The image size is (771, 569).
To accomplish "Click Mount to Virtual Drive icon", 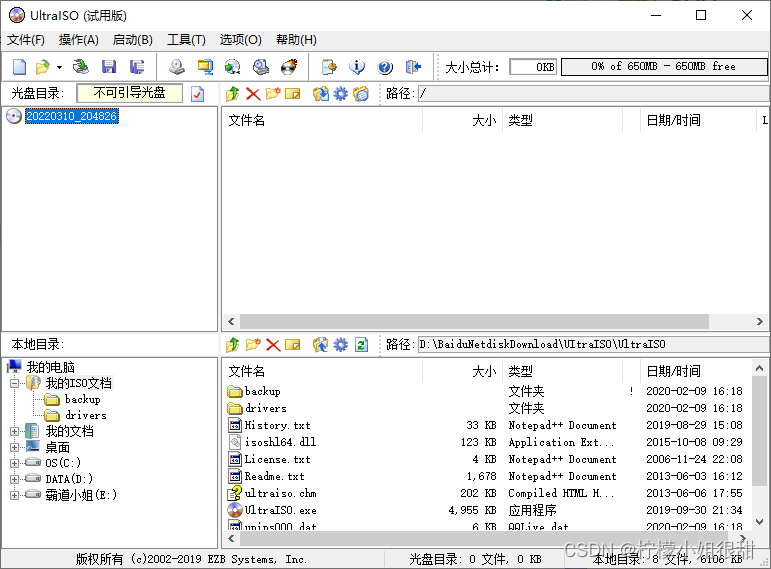I will (x=261, y=67).
